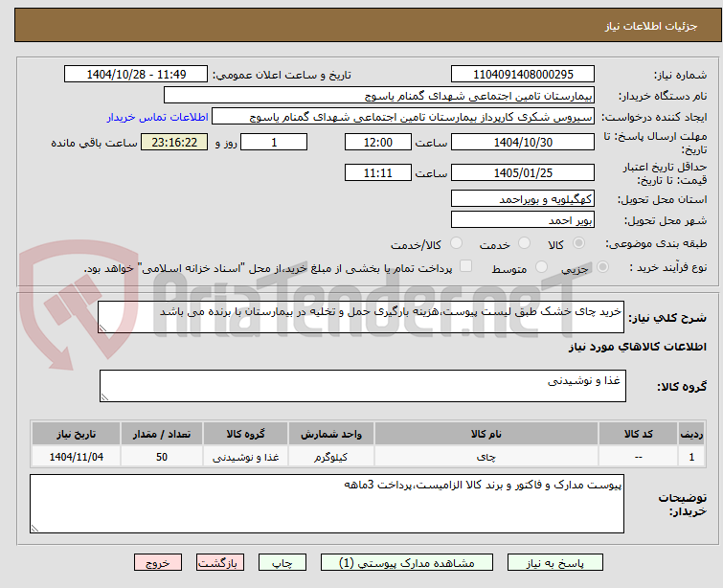Click the 1404/11/04 need date cell

coord(76,457)
